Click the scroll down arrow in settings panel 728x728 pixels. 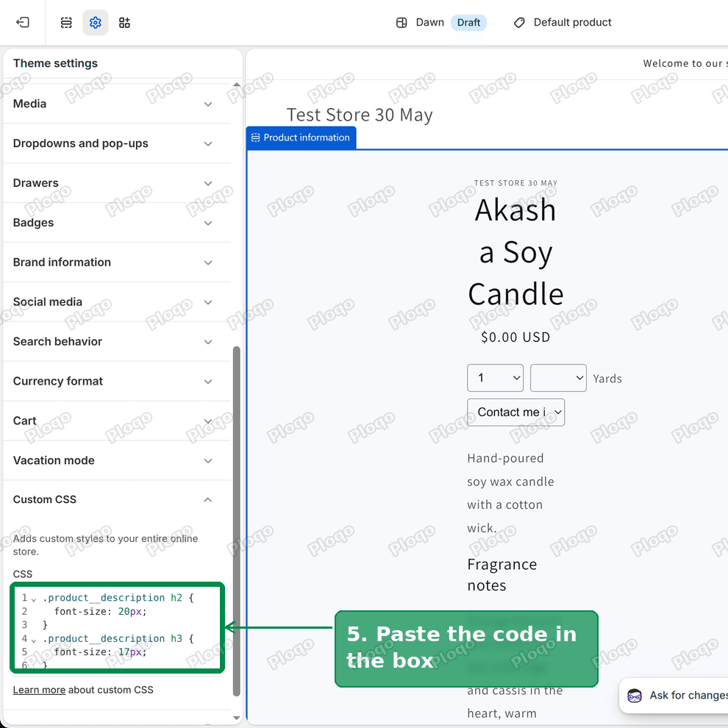coord(237,718)
